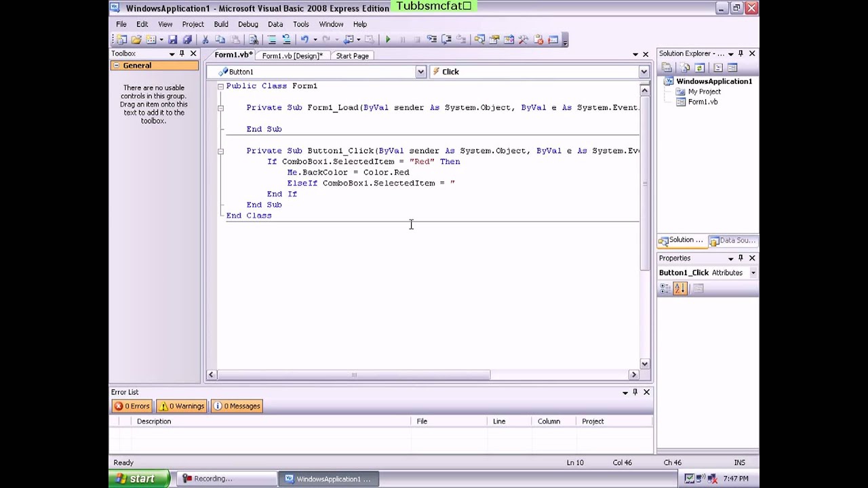The image size is (868, 488).
Task: Toggle auto-hide pin on Properties panel
Action: (x=741, y=258)
